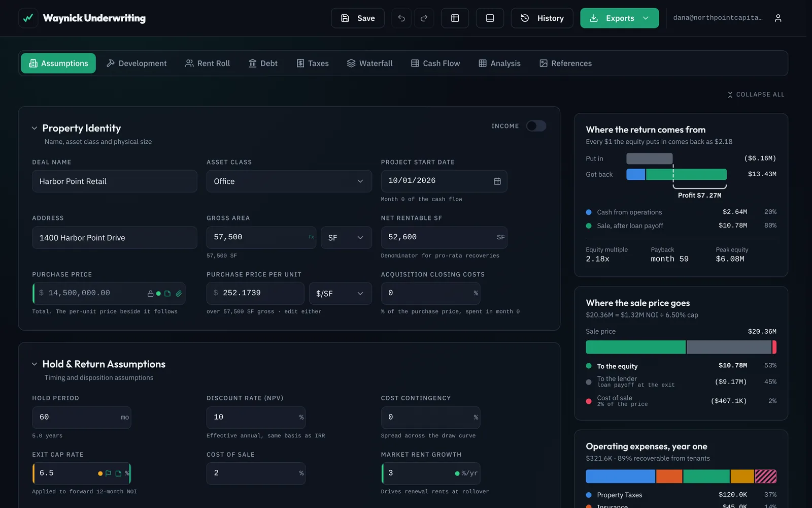Viewport: 812px width, 508px height.
Task: Click the green status dot in Purchase Price
Action: [x=158, y=294]
